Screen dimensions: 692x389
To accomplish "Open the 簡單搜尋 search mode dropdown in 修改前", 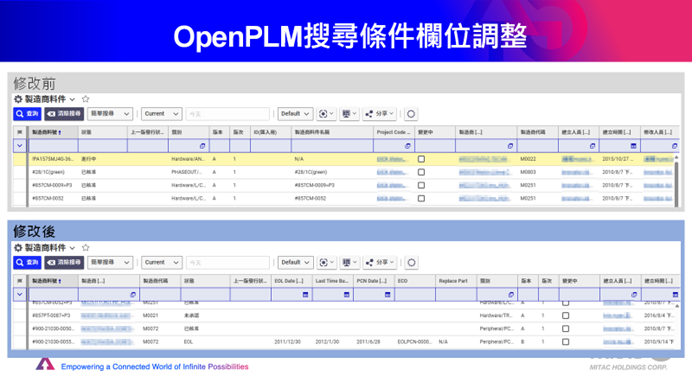I will pyautogui.click(x=110, y=114).
